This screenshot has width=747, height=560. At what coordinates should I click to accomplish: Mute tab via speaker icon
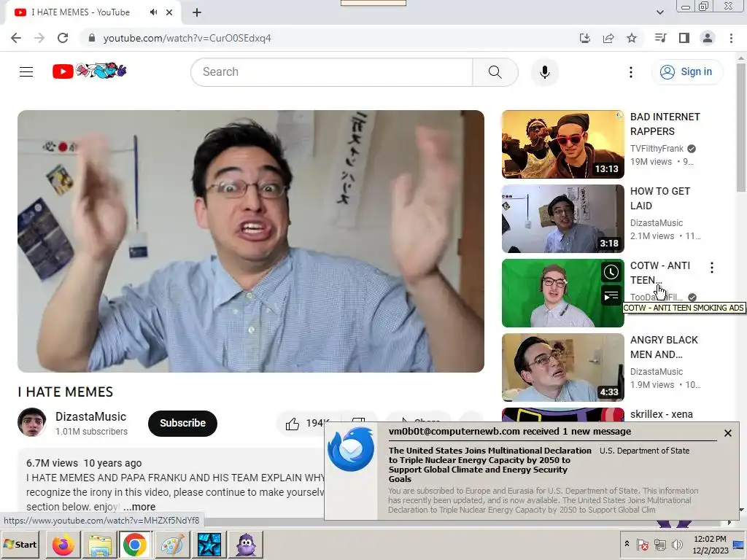(153, 12)
